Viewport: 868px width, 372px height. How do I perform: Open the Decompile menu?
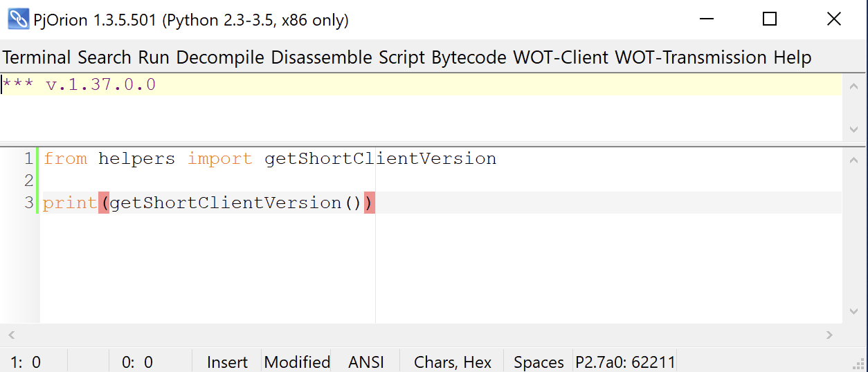(220, 57)
